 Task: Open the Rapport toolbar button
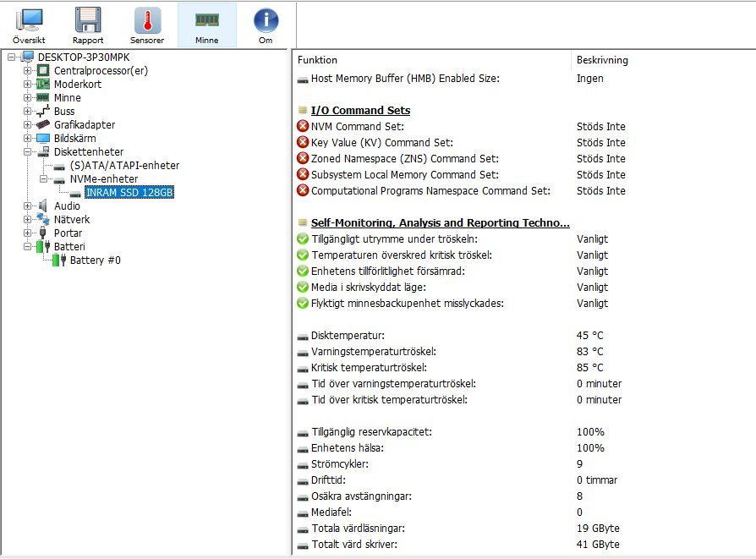[88, 25]
